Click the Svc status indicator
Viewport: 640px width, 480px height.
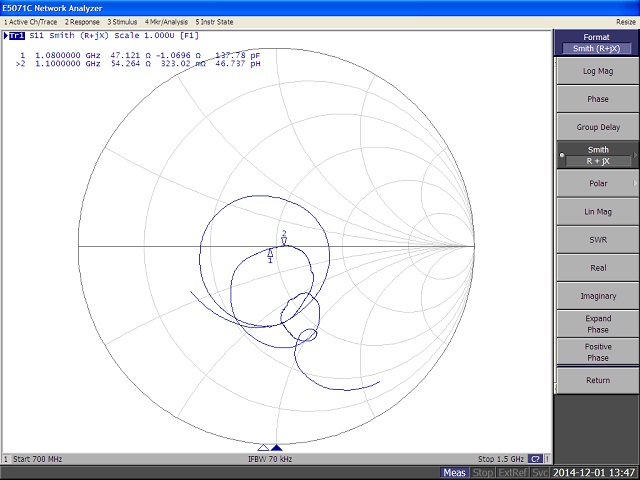tap(540, 473)
